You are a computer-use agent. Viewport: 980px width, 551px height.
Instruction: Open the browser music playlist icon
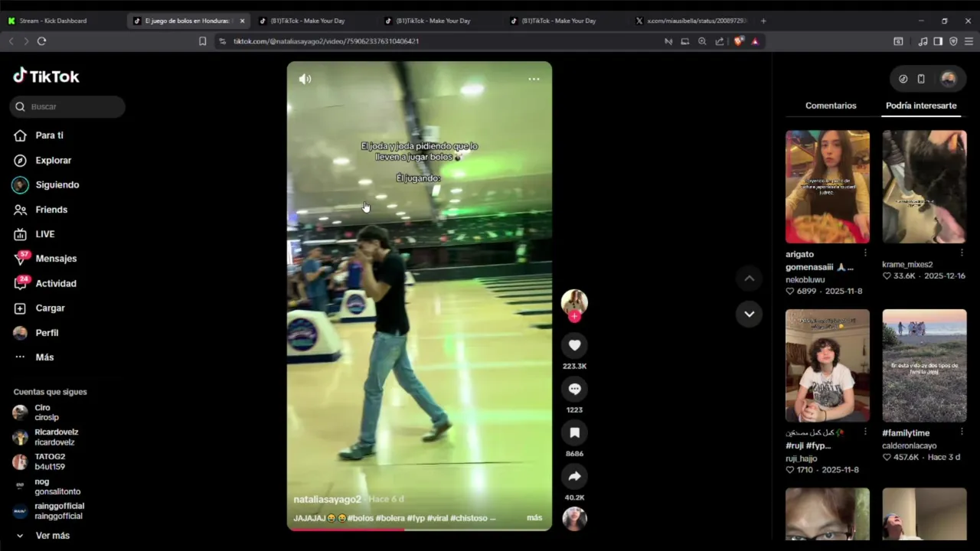(923, 41)
